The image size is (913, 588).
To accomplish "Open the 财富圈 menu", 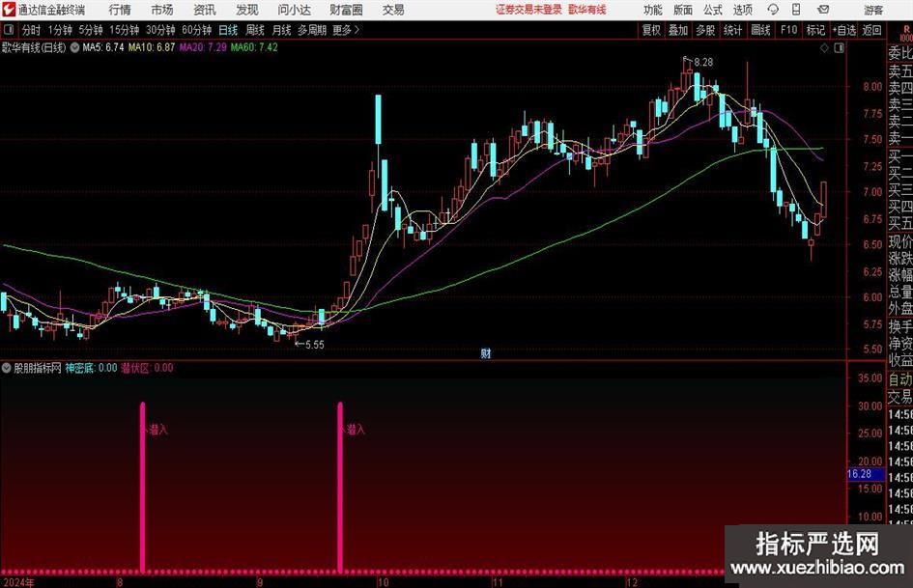I will [x=346, y=10].
